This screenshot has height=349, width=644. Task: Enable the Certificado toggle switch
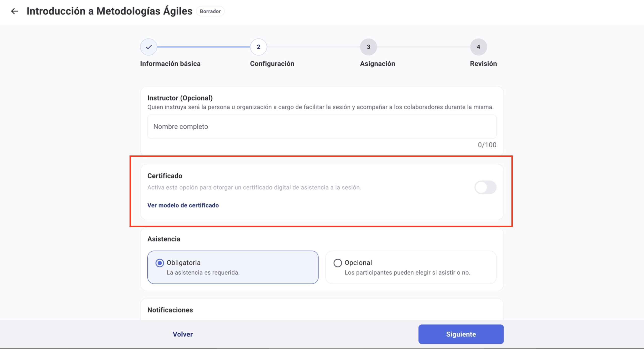click(485, 187)
